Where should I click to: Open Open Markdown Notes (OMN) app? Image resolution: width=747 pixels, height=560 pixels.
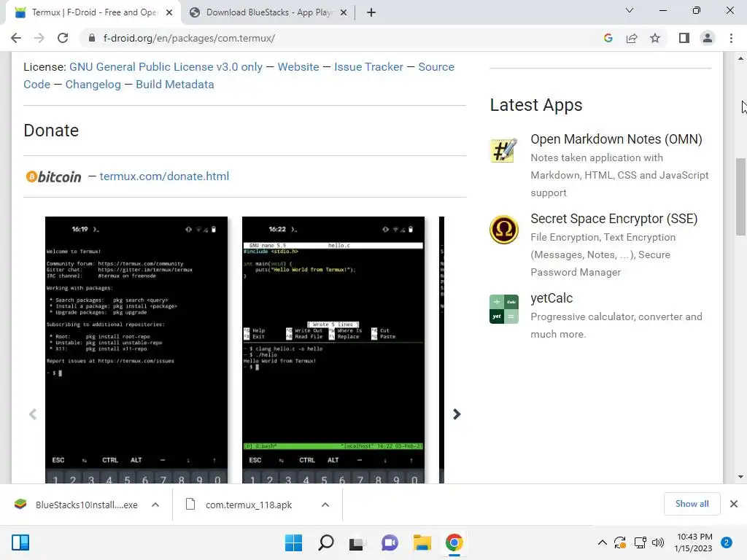(x=616, y=139)
